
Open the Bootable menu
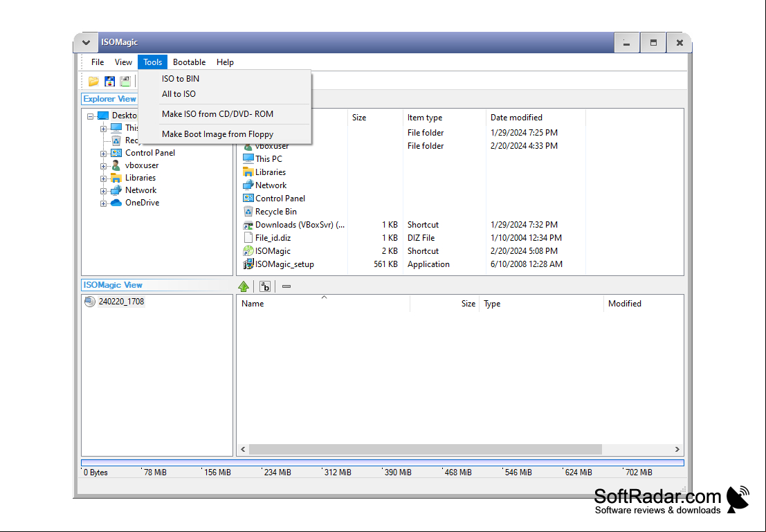189,62
